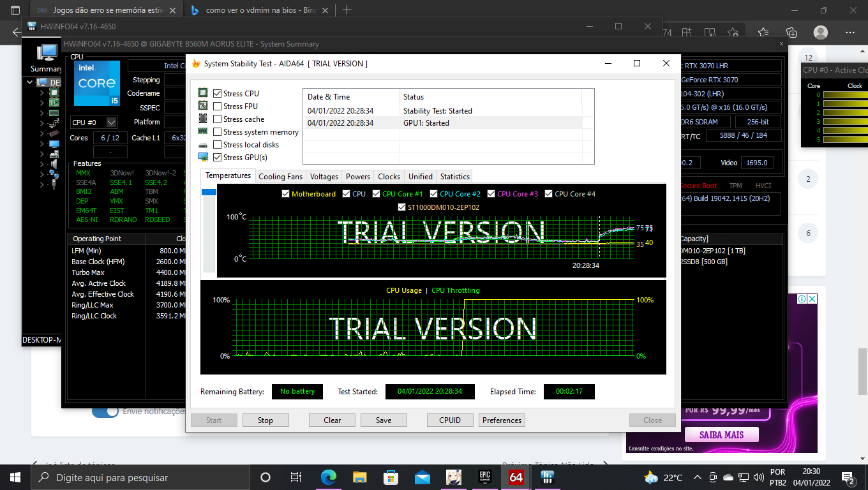Toggle the Envie notificações switch
Image resolution: width=868 pixels, height=490 pixels.
pos(105,412)
